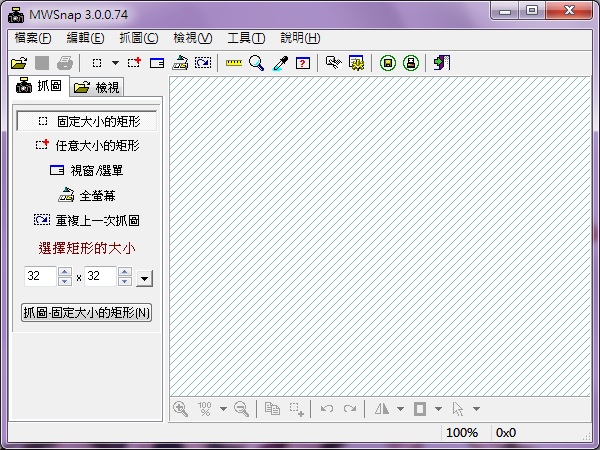Click the 選擇矩形的大小 label
Image resolution: width=600 pixels, height=450 pixels.
tap(86, 248)
